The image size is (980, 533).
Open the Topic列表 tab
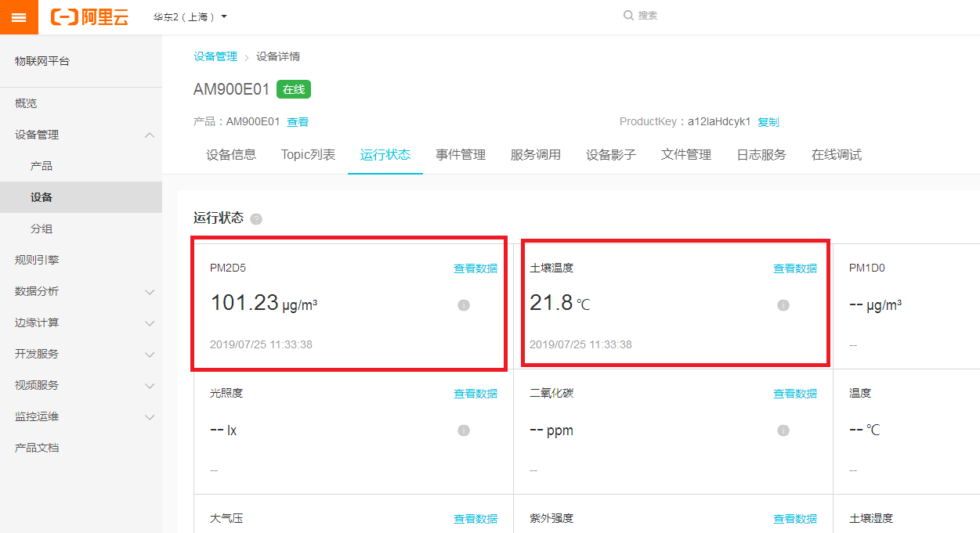pos(308,155)
